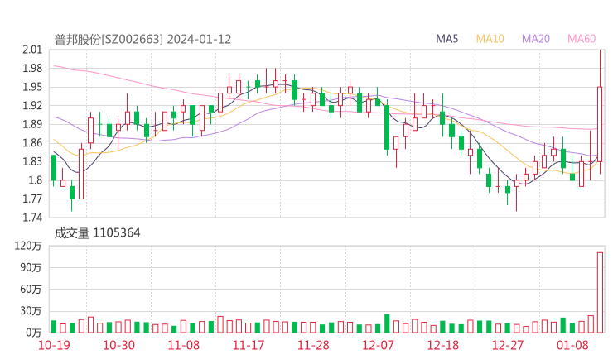613x364 pixels.
Task: Click the 1.89 price axis label
Action: pyautogui.click(x=32, y=124)
